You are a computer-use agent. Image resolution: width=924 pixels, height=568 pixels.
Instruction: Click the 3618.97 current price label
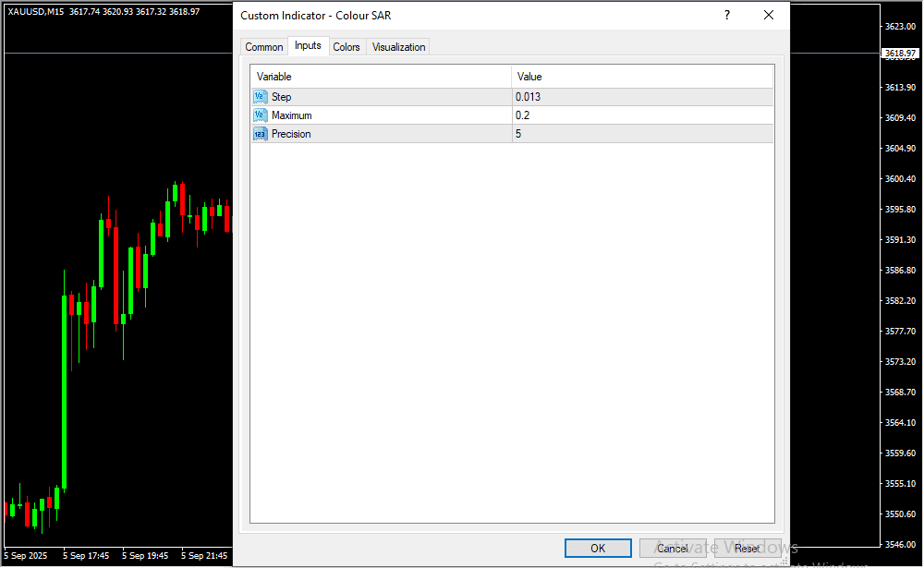(x=899, y=54)
